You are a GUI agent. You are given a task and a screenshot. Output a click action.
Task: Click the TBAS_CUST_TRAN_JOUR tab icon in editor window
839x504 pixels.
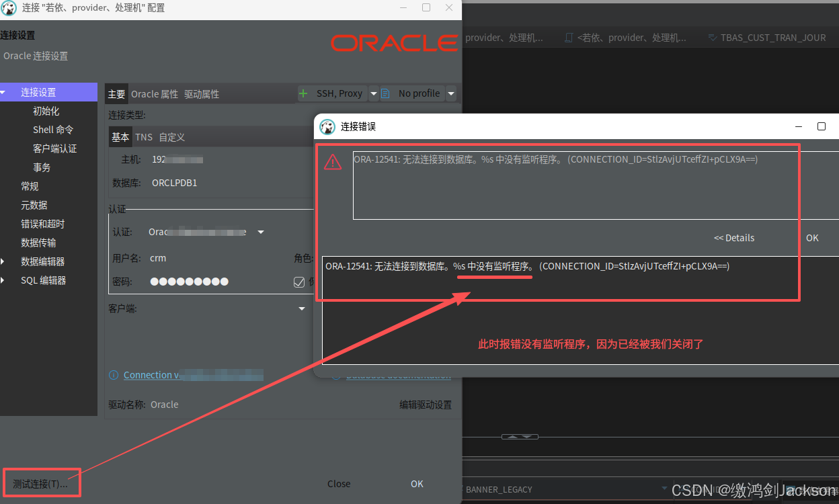[x=713, y=38]
